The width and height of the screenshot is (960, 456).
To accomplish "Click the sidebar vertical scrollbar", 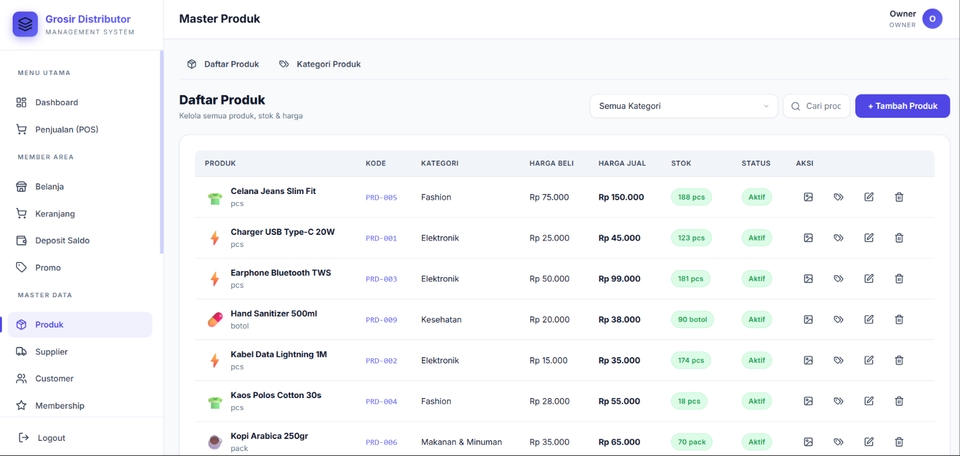I will [x=162, y=152].
